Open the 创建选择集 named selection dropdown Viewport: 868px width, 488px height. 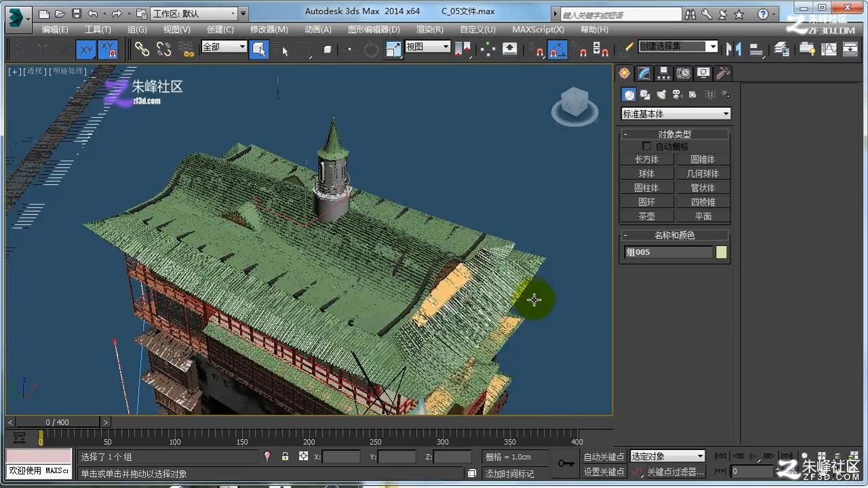tap(678, 47)
